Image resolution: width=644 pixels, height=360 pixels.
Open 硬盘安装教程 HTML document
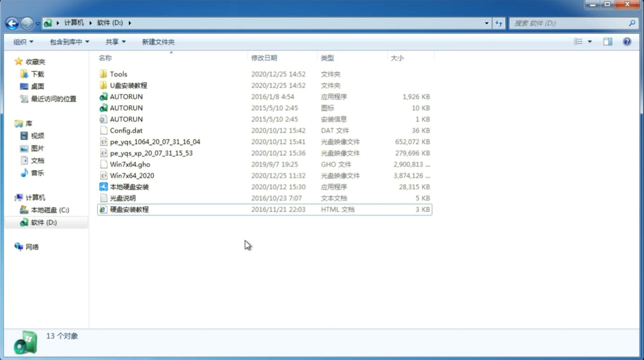129,209
